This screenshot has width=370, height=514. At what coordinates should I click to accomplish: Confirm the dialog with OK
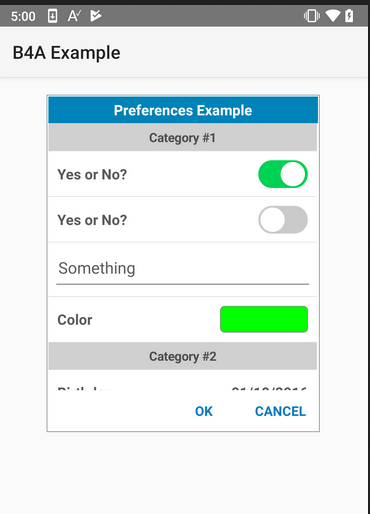click(x=204, y=411)
